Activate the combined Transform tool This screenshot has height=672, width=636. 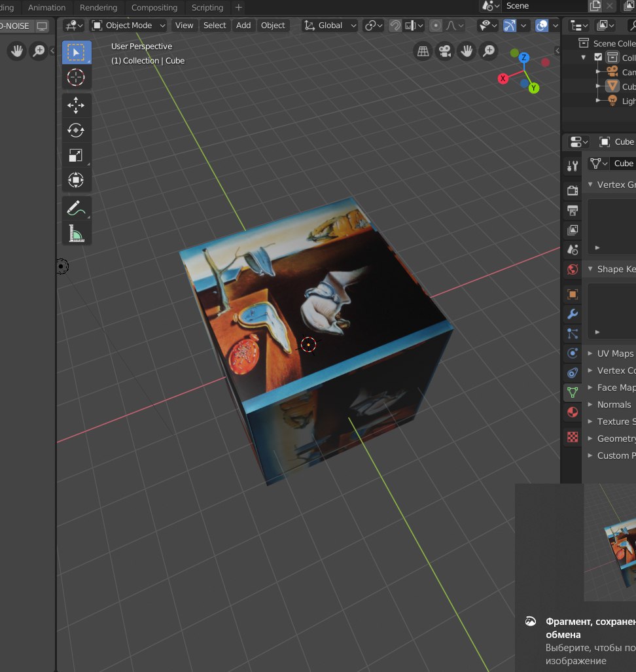(x=77, y=180)
